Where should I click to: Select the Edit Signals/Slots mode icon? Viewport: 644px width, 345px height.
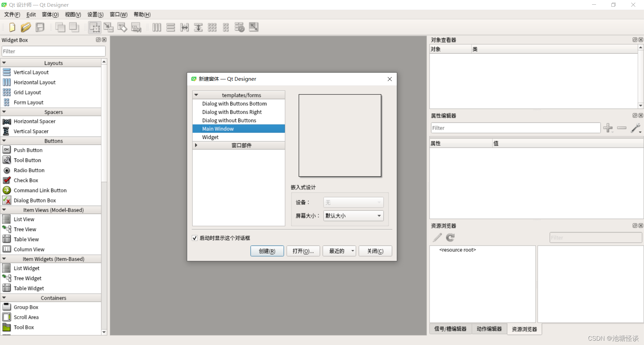108,27
